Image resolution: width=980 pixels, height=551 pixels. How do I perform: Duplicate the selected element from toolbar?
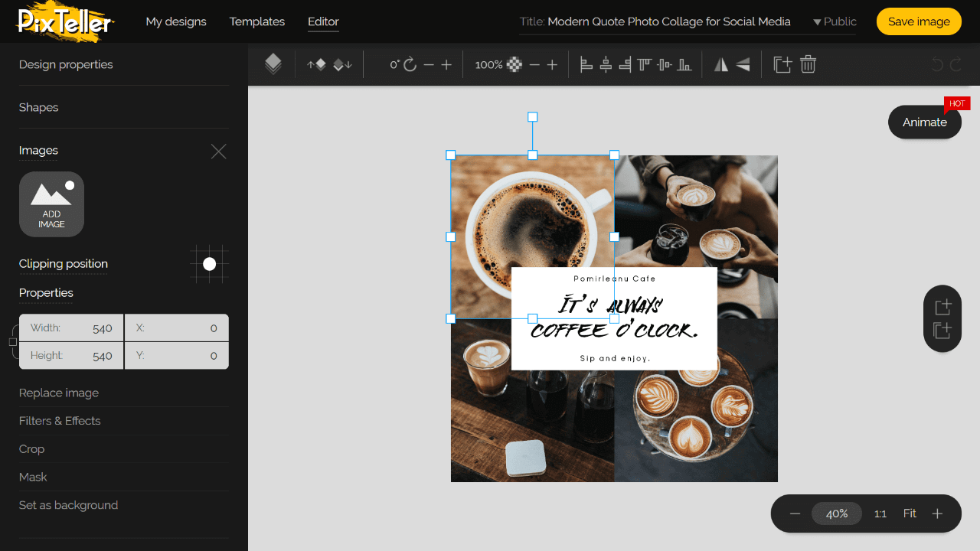[782, 64]
